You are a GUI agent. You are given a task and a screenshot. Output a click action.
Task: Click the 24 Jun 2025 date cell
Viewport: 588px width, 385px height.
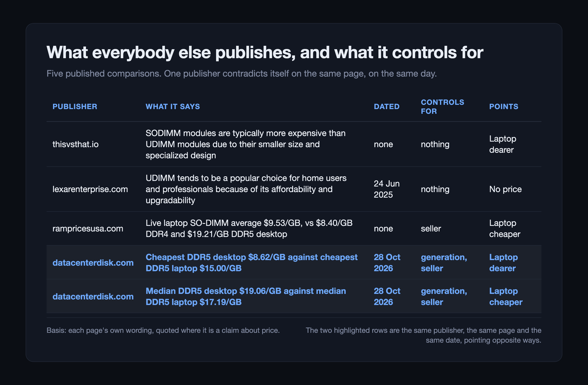[387, 189]
